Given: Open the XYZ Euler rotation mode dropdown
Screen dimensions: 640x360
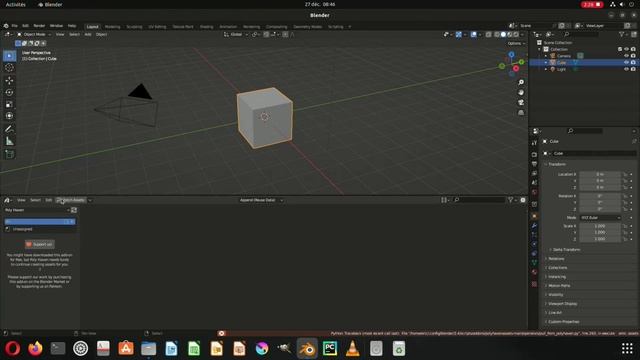Looking at the screenshot, I should (600, 218).
